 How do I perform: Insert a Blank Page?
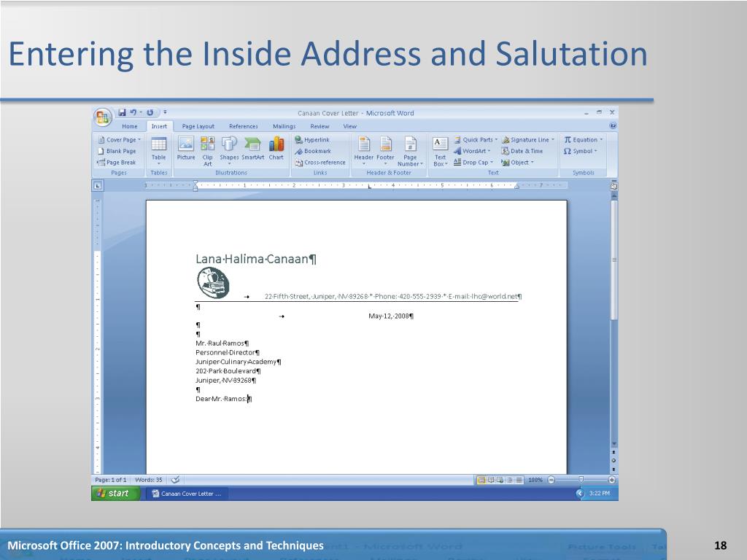(117, 151)
